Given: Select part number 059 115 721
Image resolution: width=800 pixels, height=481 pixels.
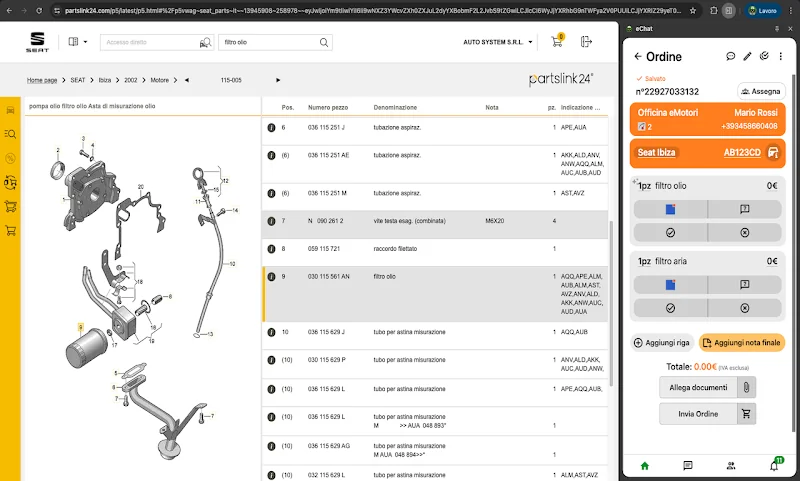Looking at the screenshot, I should point(323,249).
